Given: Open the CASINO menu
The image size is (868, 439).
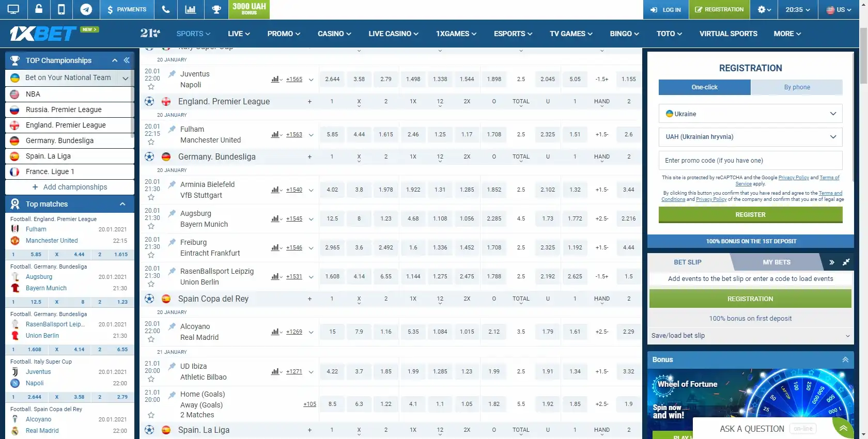Looking at the screenshot, I should tap(334, 34).
